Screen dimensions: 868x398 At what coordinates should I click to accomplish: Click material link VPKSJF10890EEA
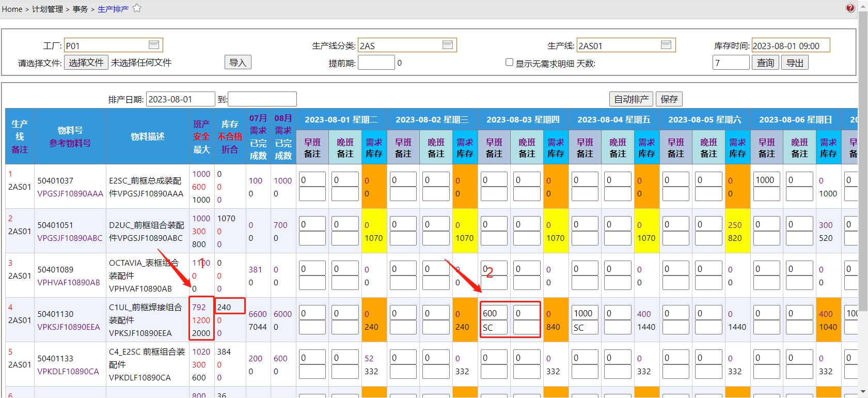69,327
